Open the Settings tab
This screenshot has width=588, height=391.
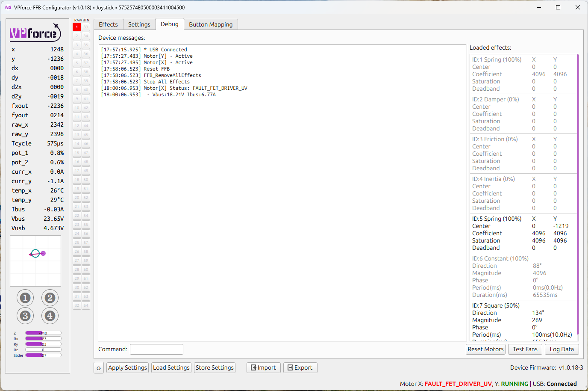(139, 24)
